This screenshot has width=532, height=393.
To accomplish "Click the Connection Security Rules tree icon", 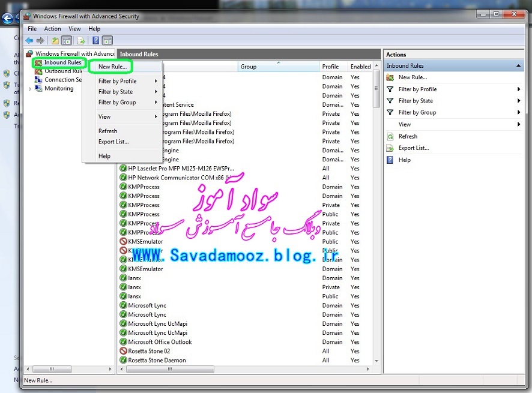I will pos(38,80).
